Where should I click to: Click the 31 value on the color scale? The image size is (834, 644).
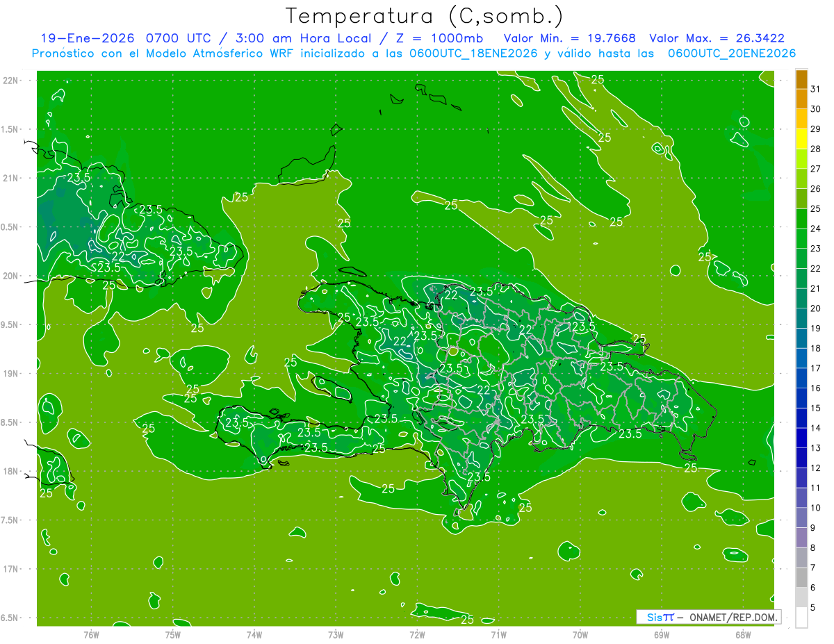pos(816,89)
